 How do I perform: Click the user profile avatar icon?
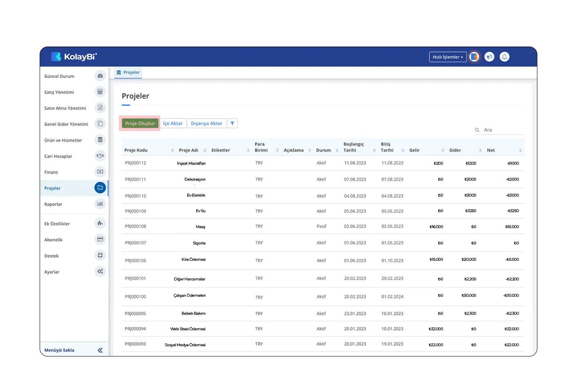click(474, 57)
